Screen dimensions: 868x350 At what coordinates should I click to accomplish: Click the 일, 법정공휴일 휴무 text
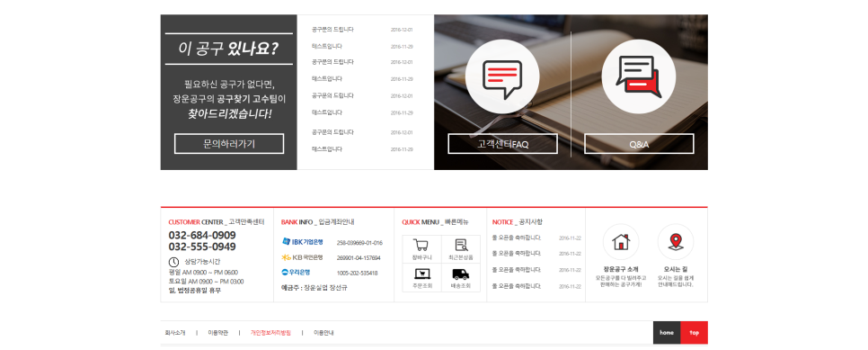point(194,290)
